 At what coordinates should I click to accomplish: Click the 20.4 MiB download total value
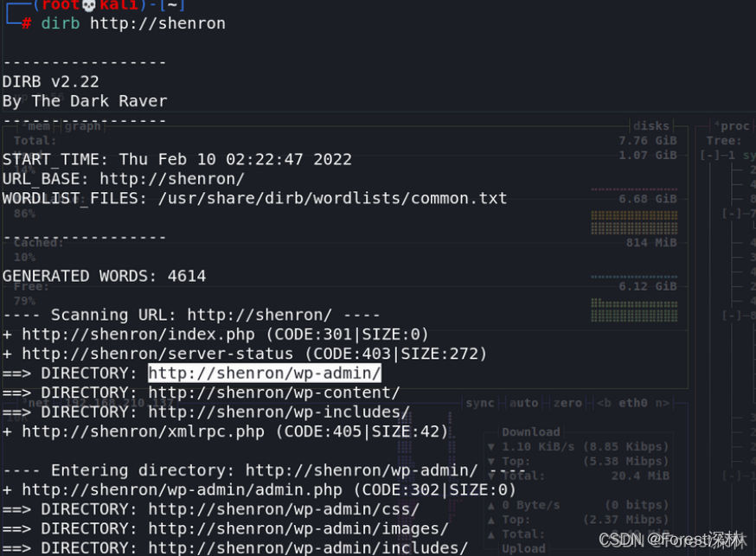(x=640, y=476)
